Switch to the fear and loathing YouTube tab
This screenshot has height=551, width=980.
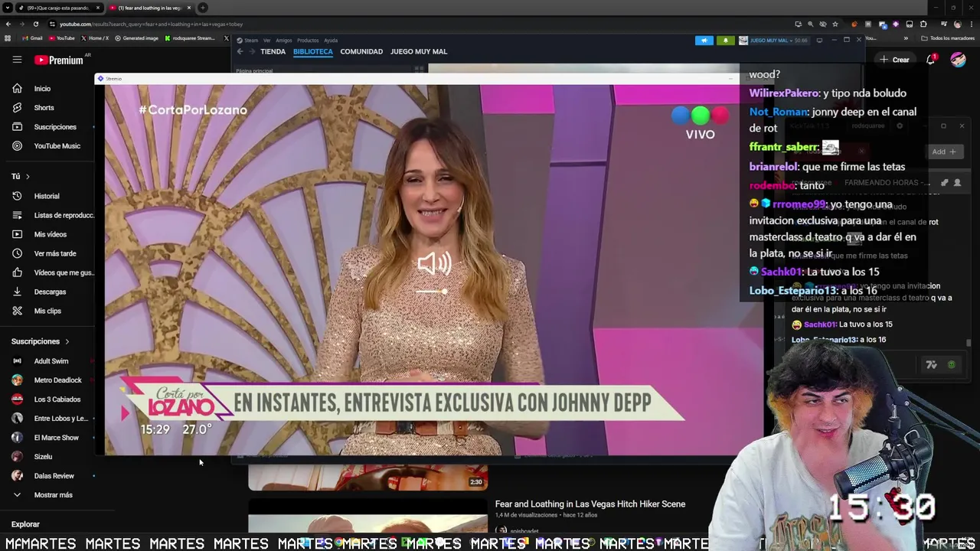coord(150,8)
